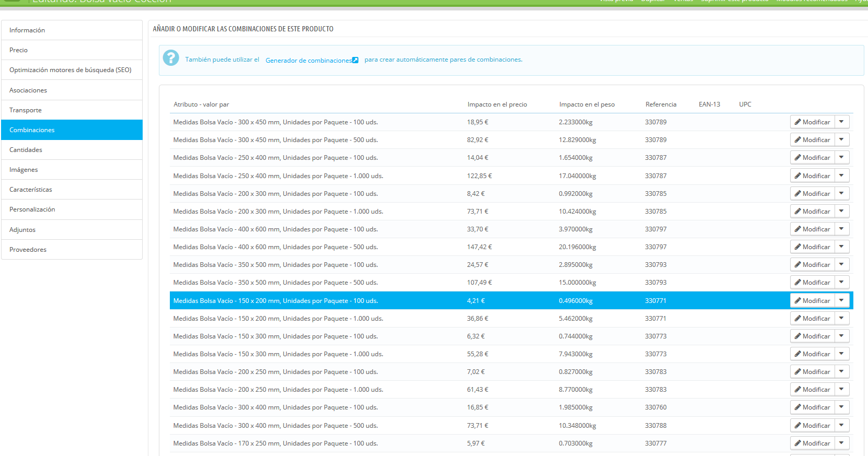Viewport: 868px width, 456px height.
Task: Open the Proveedores section
Action: [72, 250]
